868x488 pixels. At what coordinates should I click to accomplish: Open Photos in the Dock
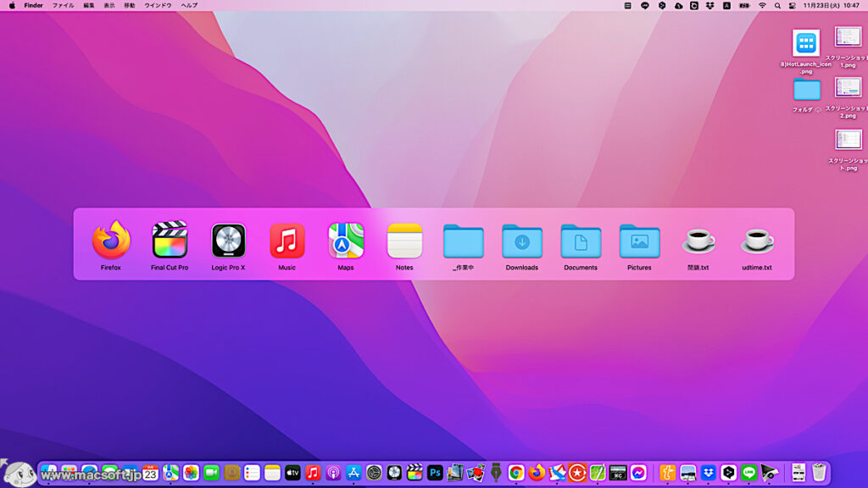(x=191, y=473)
